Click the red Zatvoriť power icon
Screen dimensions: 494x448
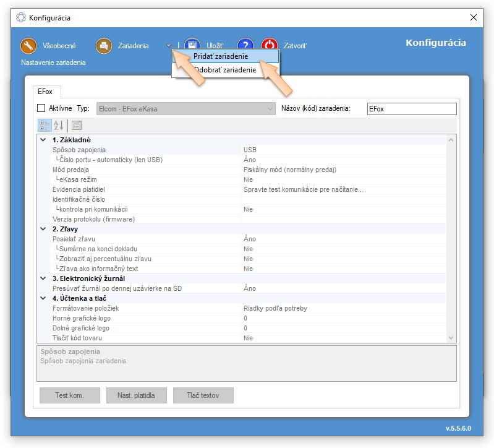[270, 46]
